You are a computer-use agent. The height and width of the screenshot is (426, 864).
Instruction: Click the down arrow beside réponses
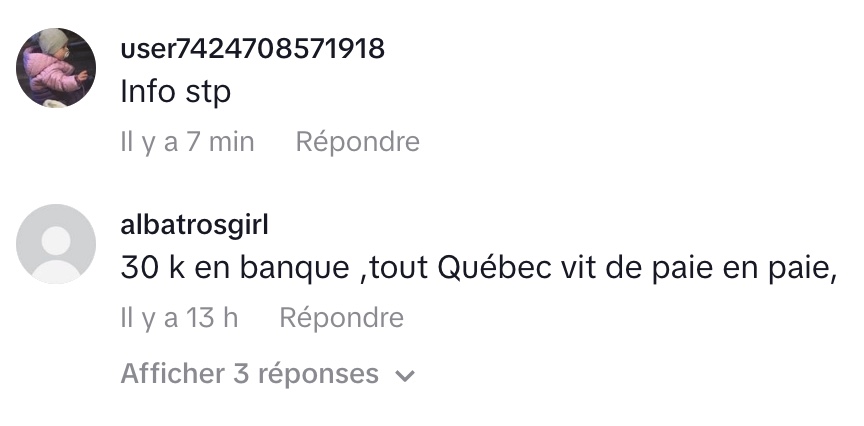(405, 376)
